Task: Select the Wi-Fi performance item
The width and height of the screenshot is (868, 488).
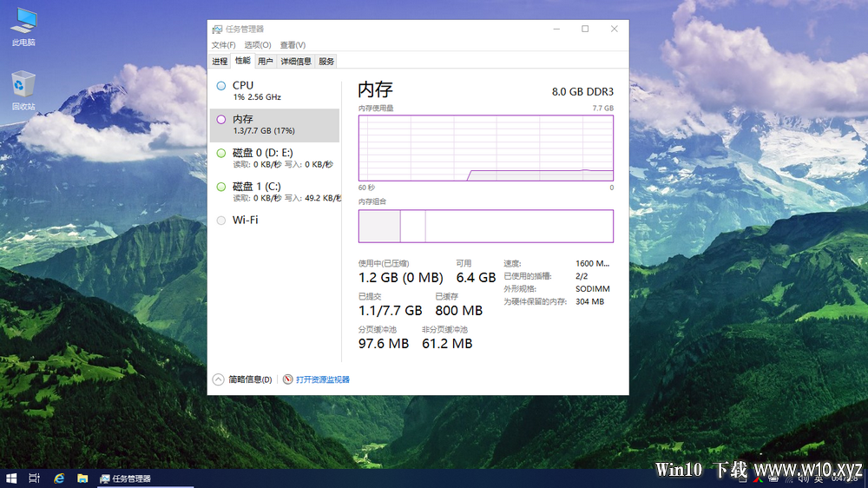Action: tap(274, 220)
